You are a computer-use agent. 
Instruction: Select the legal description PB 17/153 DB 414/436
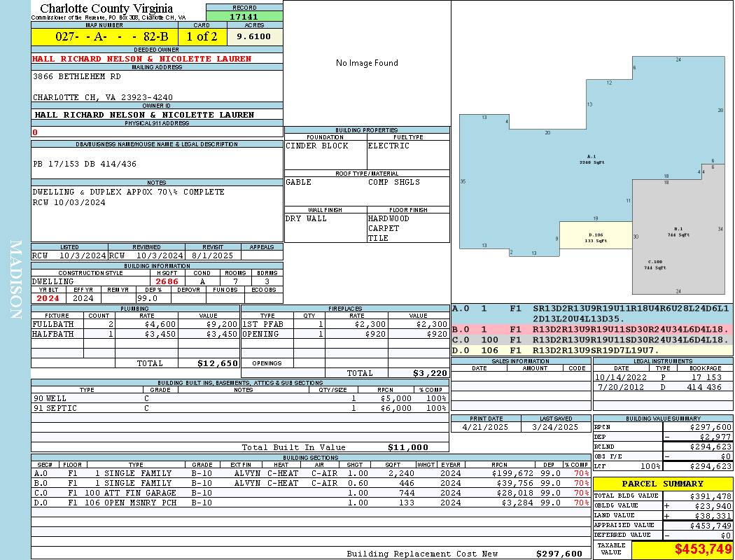[x=85, y=164]
